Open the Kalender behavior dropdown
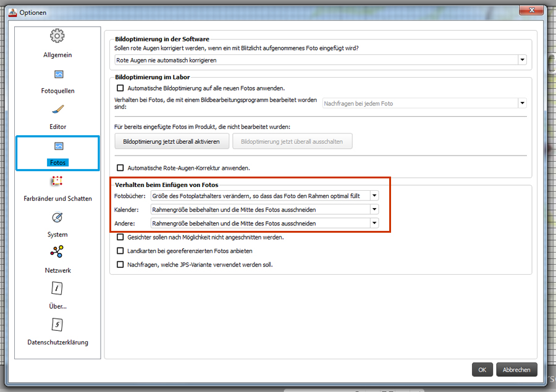Image resolution: width=556 pixels, height=392 pixels. click(264, 209)
